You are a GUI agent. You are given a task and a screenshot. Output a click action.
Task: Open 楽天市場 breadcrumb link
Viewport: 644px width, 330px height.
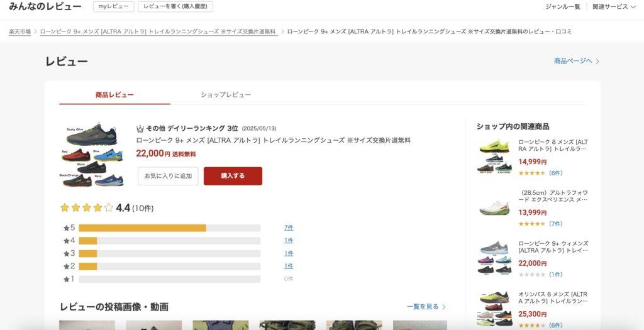tap(19, 31)
